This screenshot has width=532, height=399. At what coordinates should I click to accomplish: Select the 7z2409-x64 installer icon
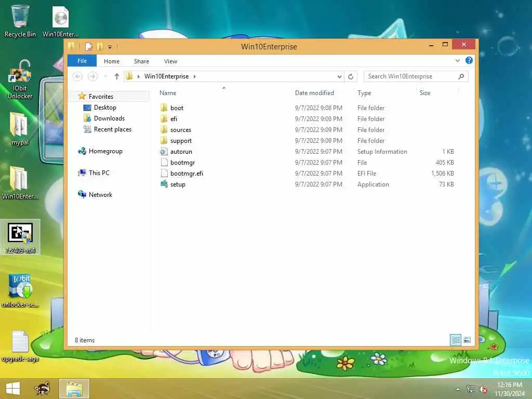point(20,237)
